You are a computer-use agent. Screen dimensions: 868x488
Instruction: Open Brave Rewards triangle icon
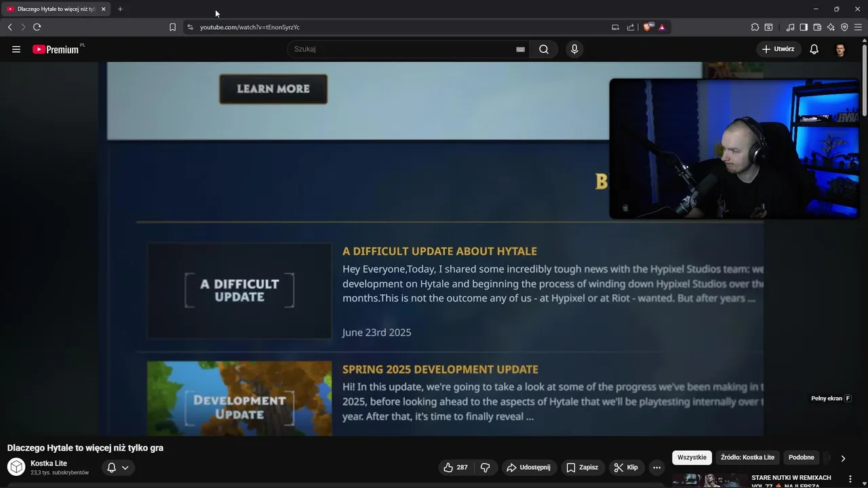tap(662, 27)
